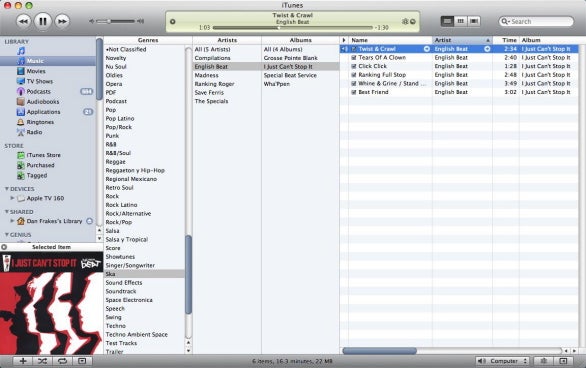Show the Genius sidebar
This screenshot has width=586, height=368.
point(564,361)
